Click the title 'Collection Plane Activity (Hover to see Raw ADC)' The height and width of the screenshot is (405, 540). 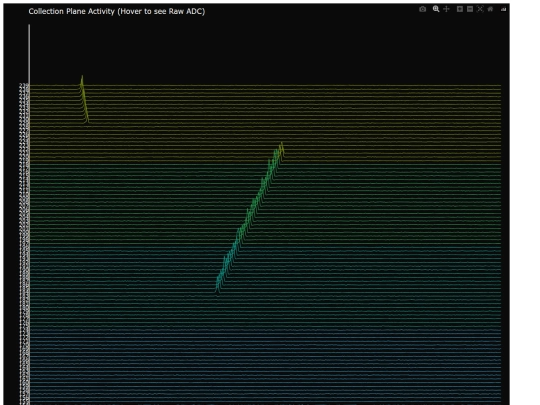coord(117,11)
